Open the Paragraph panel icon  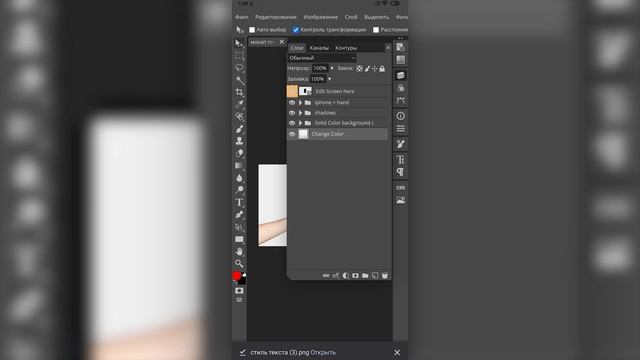(400, 172)
